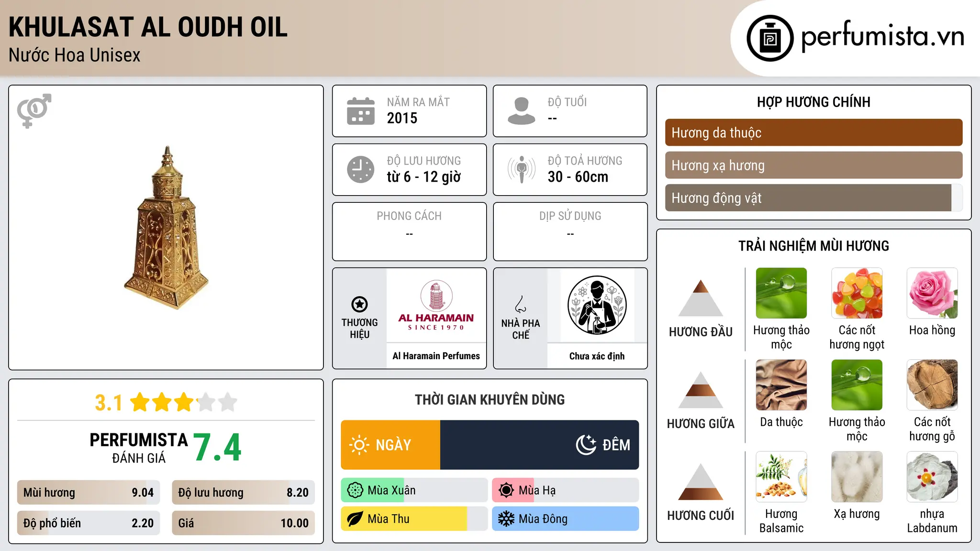Screen dimensions: 980x551
Task: Open the Da thuộc leather image
Action: tap(781, 385)
